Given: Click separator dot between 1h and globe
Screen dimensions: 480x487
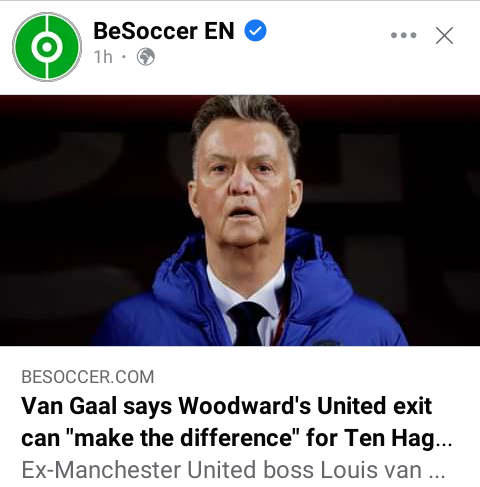Looking at the screenshot, I should (124, 57).
